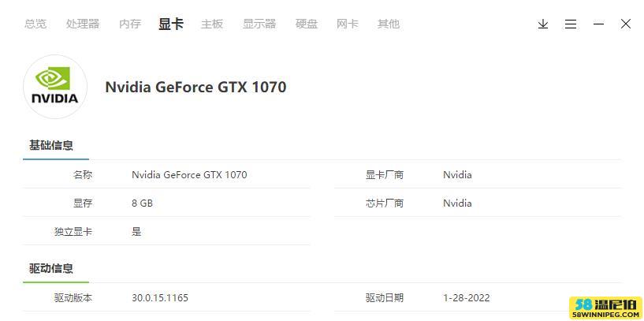Click the 基础信息 section header
The image size is (644, 321).
pos(51,145)
